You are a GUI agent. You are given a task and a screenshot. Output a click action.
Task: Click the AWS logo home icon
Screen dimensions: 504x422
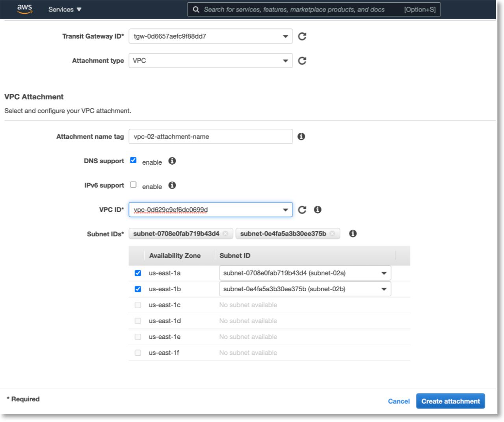click(24, 9)
